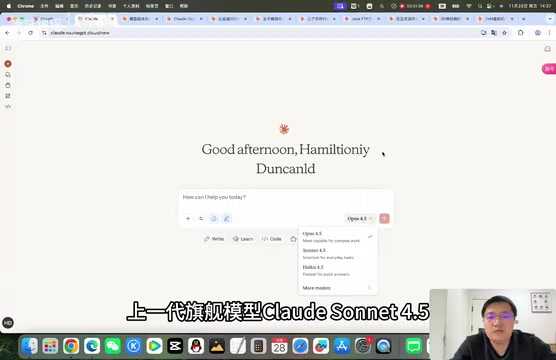Click the Code suggestion chip
This screenshot has width=556, height=360.
[x=272, y=239]
